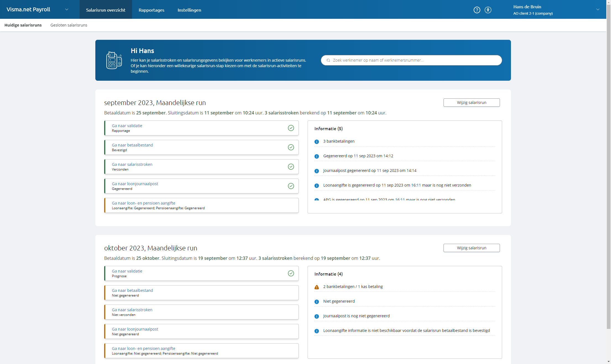
Task: Click the info icon next to Journaalpost gegenereerd
Action: click(x=316, y=171)
